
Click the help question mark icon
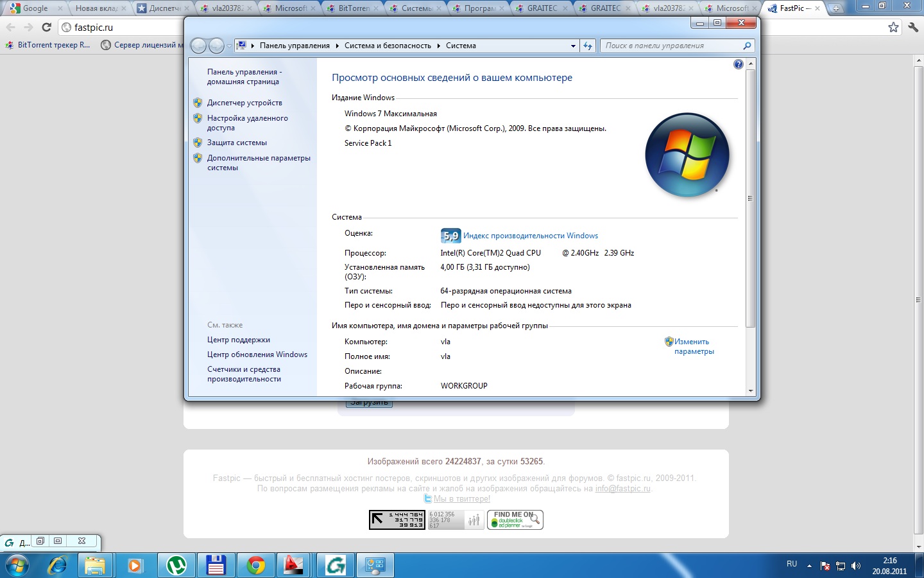[x=738, y=64]
